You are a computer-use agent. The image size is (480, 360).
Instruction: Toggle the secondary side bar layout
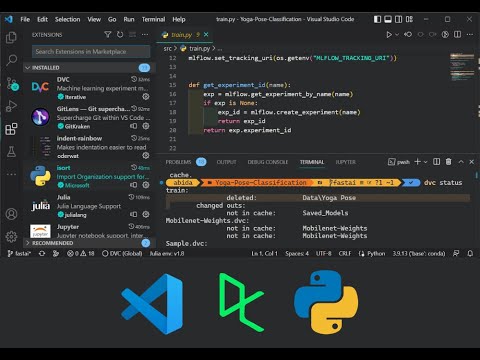pyautogui.click(x=399, y=19)
